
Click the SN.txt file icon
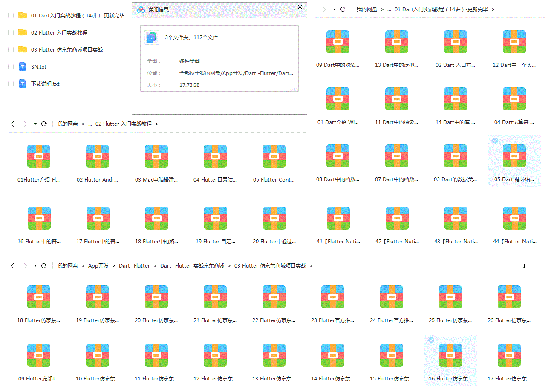pos(23,66)
